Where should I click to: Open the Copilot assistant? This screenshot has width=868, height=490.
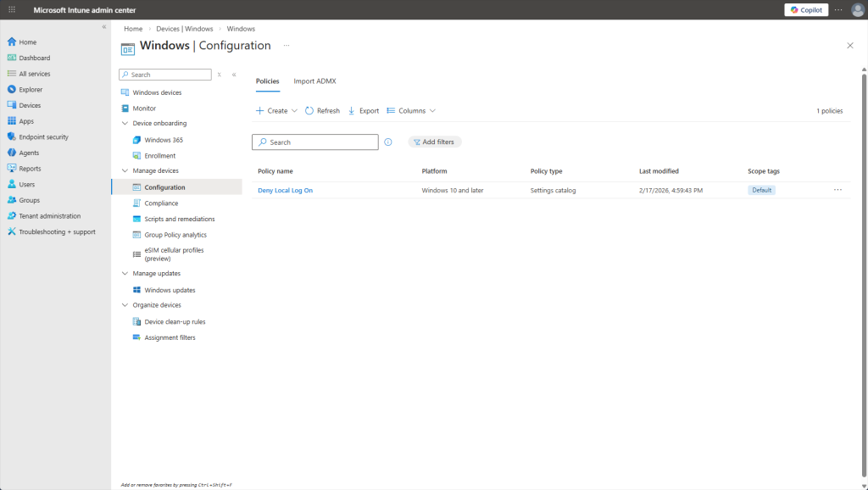point(806,9)
